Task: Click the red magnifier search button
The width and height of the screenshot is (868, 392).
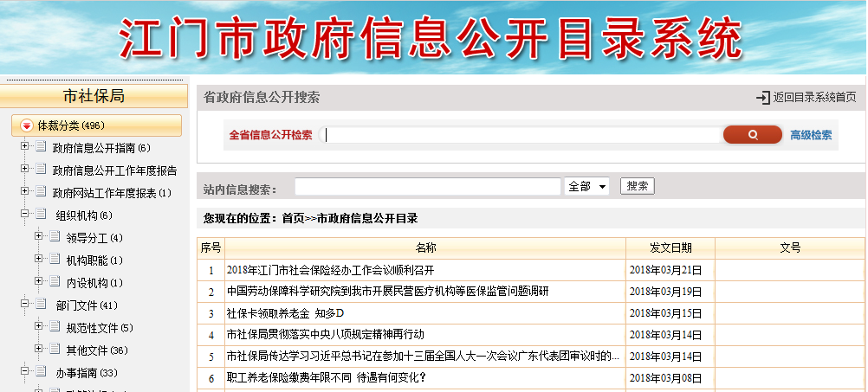Action: point(752,135)
